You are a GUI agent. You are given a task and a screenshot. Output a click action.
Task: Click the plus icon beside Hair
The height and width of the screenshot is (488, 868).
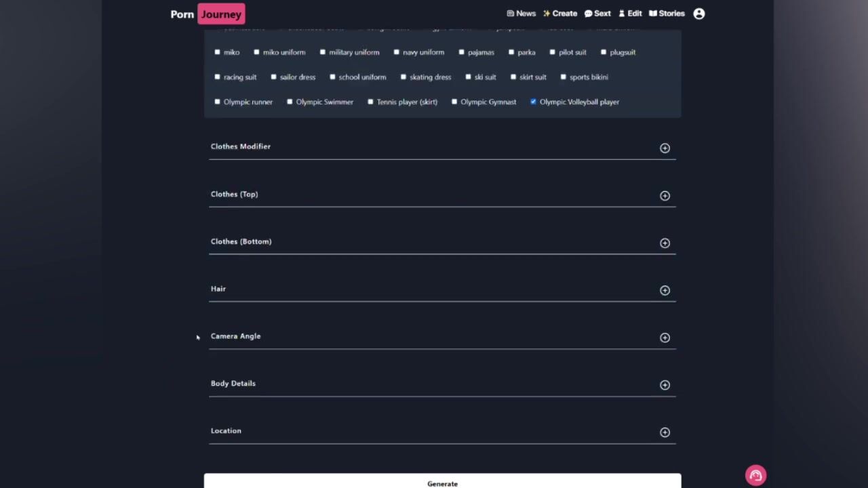point(665,291)
